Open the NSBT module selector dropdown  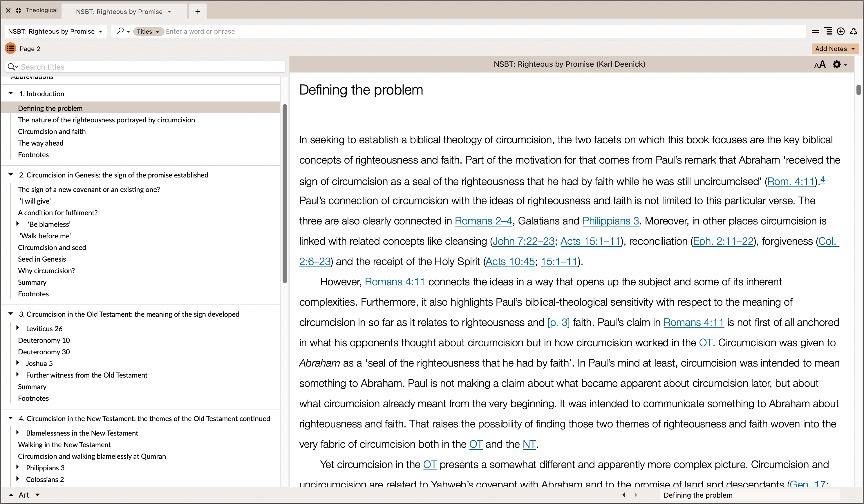55,31
